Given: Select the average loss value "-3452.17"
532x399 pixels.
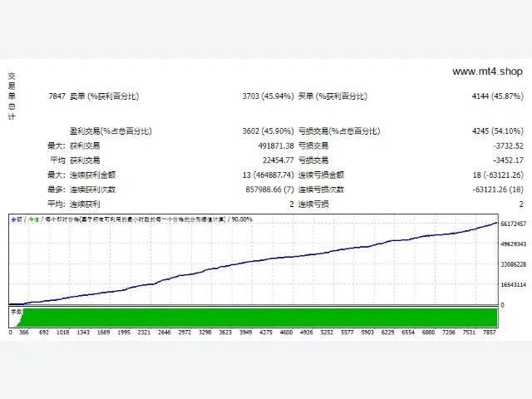Looking at the screenshot, I should (508, 160).
